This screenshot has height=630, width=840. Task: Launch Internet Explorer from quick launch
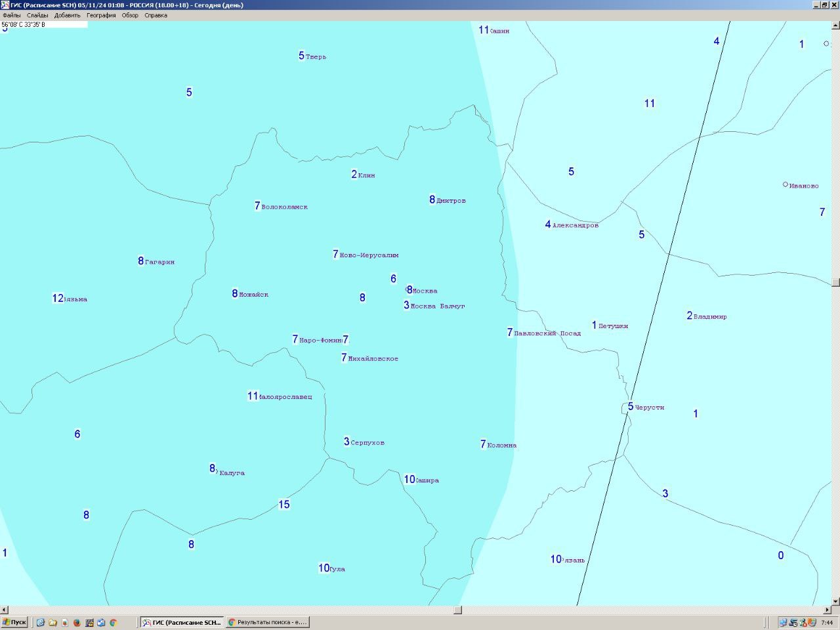point(40,623)
